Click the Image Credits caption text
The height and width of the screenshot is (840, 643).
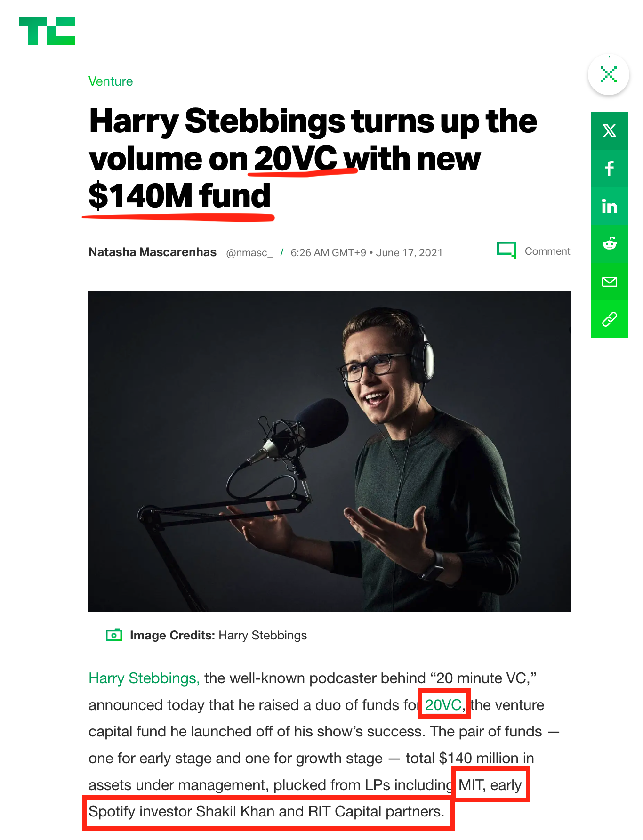tap(218, 635)
